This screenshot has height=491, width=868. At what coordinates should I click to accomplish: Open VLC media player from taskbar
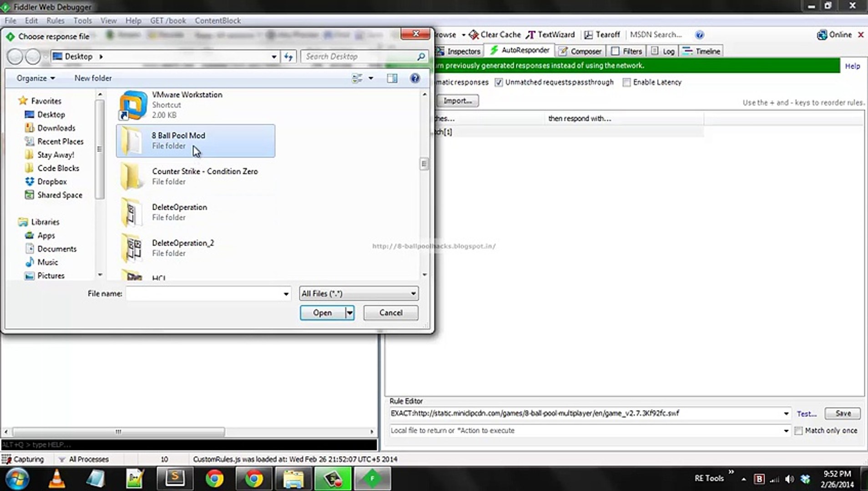(x=57, y=479)
